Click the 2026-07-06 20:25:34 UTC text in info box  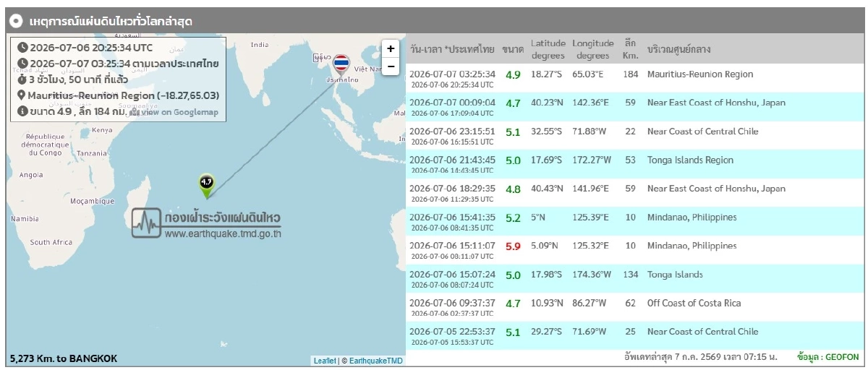click(91, 48)
